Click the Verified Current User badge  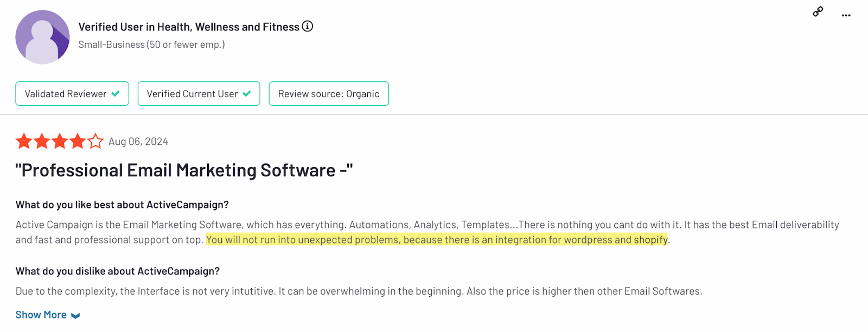click(199, 93)
